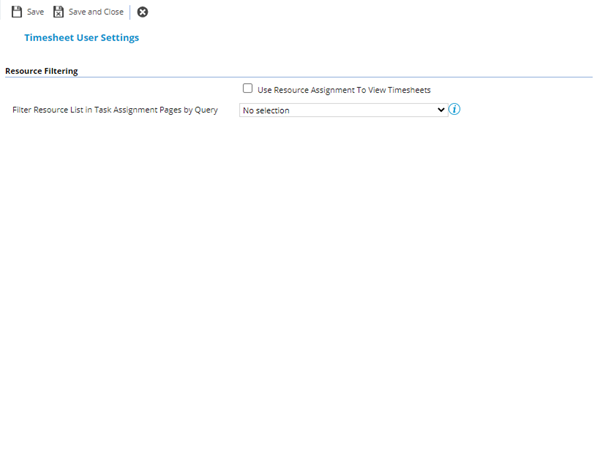Click the dropdown arrow next to No selection
Viewport: 600px width, 449px height.
pos(441,110)
